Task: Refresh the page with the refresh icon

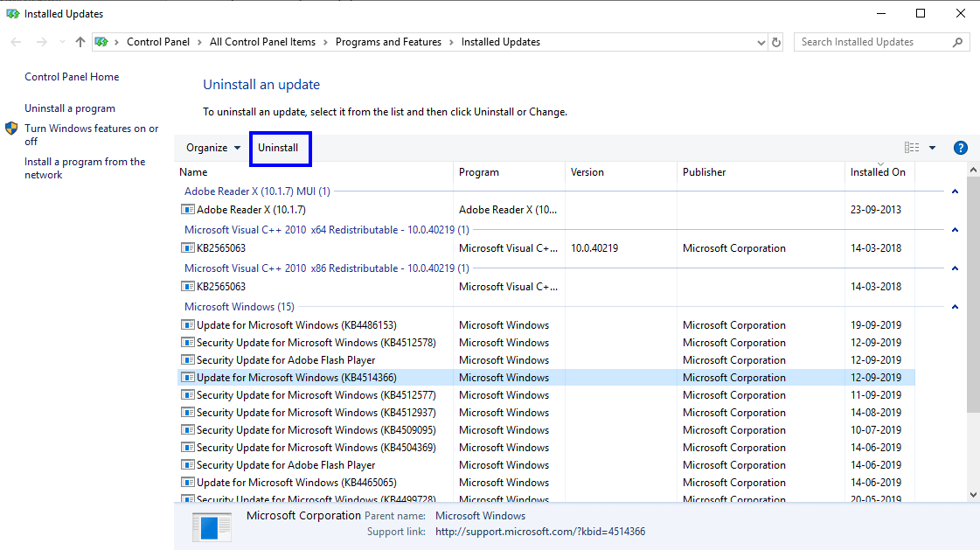Action: [775, 41]
